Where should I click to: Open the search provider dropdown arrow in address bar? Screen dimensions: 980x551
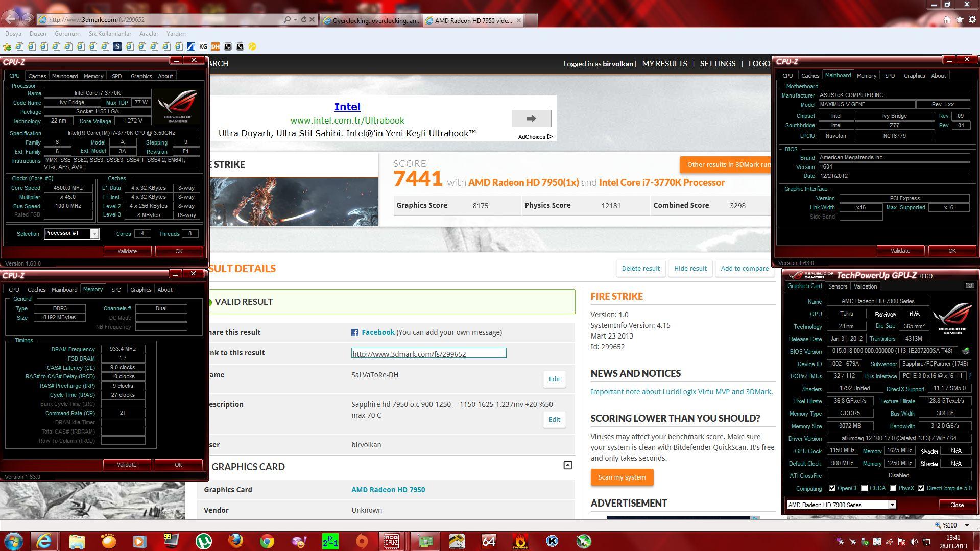295,19
